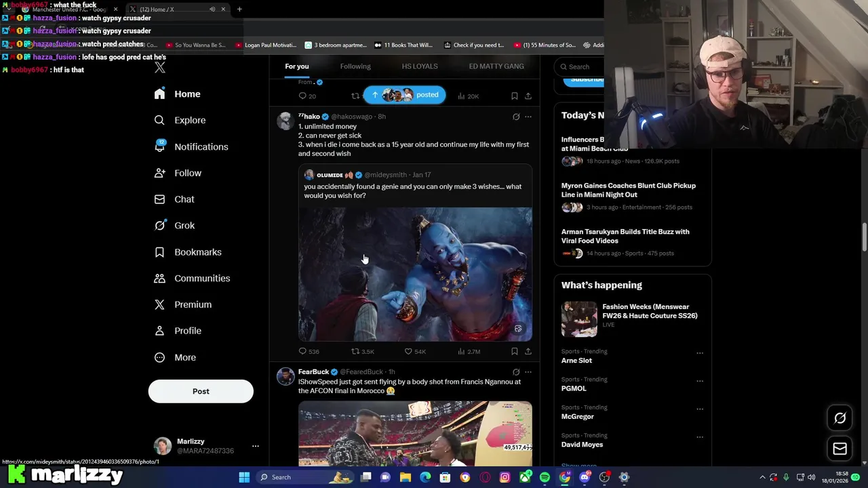Open the Windows Start menu
Screen dimensions: 868x488
pyautogui.click(x=244, y=477)
